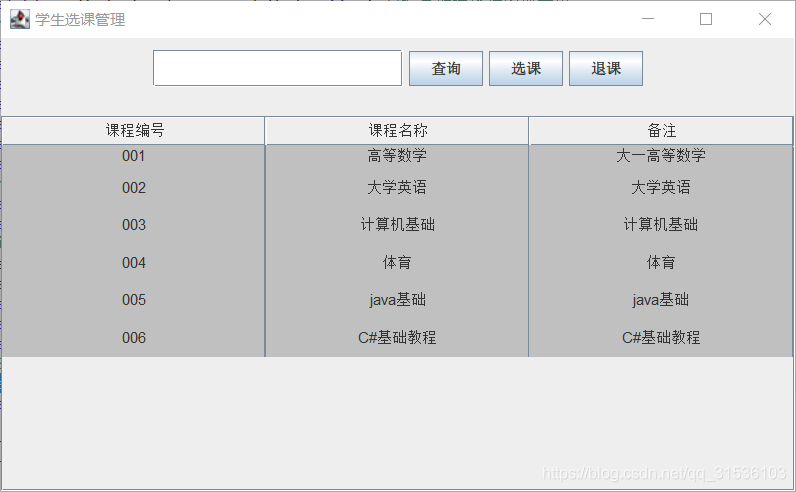Select course number cell 003
This screenshot has height=492, width=796.
(134, 225)
